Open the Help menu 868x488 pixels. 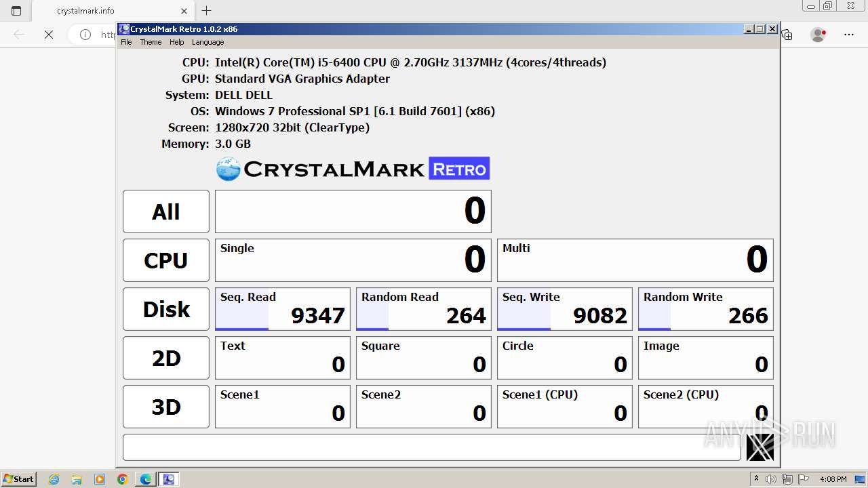176,42
